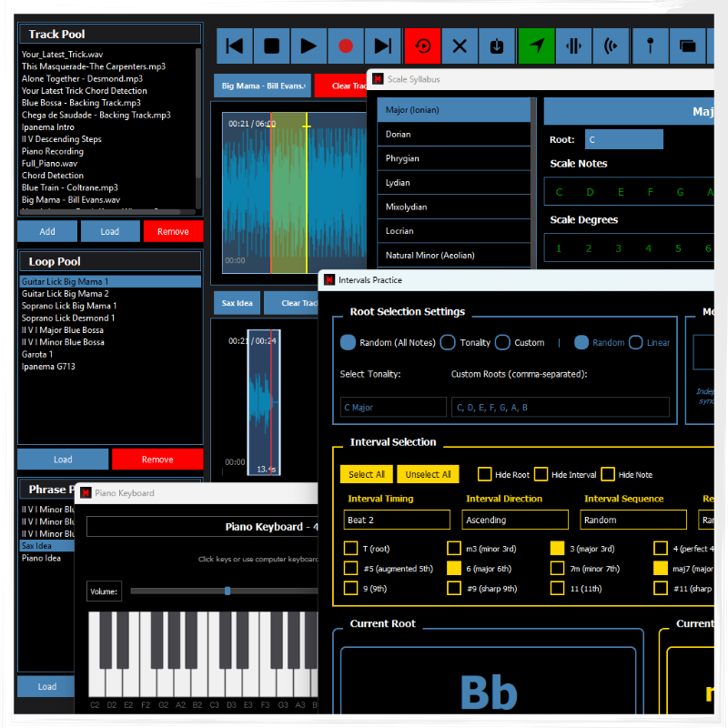
Task: Toggle the red loop playback icon
Action: point(423,45)
